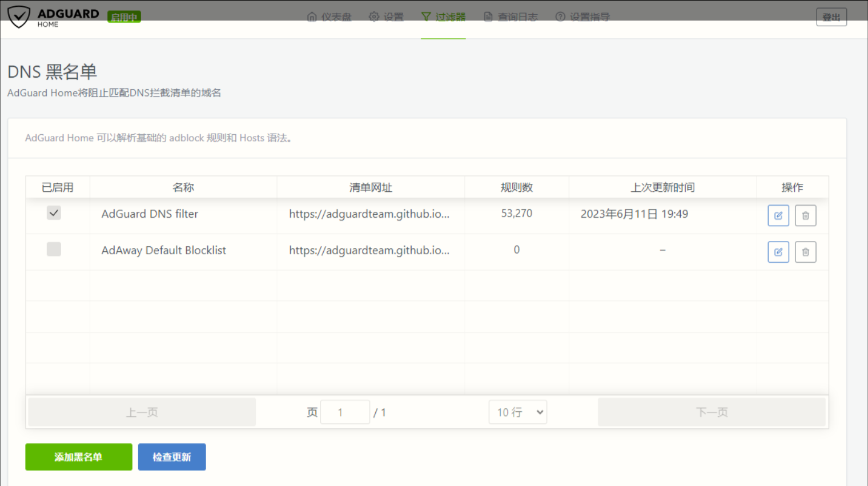Open the 设置指导 setup guide
The image size is (868, 486).
click(x=583, y=17)
